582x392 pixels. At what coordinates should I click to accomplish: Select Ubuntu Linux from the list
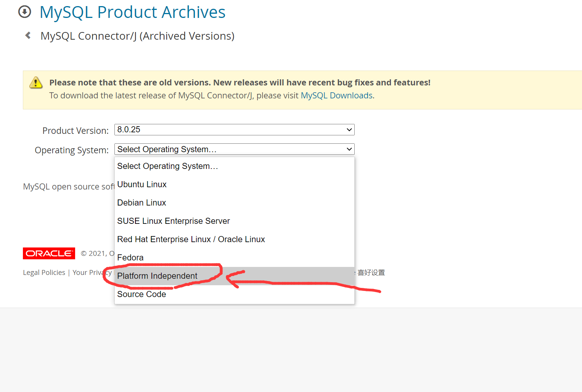[x=142, y=185]
